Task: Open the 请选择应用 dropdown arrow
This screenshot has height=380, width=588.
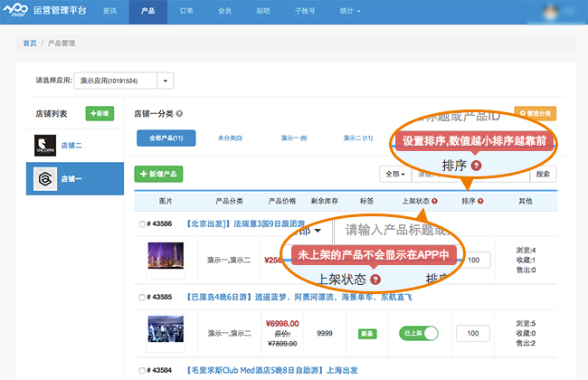Action: pyautogui.click(x=165, y=81)
